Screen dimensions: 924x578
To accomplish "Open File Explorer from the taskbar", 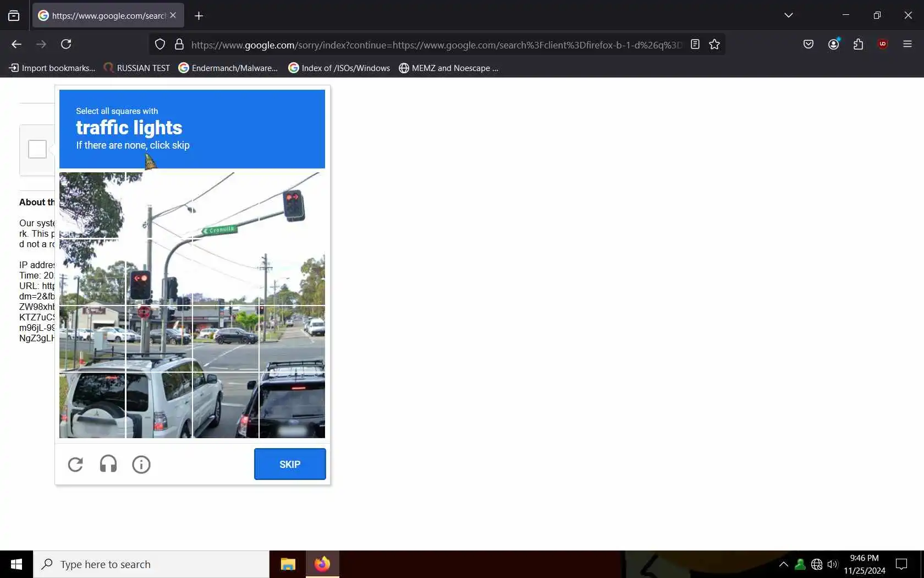I will tap(288, 564).
